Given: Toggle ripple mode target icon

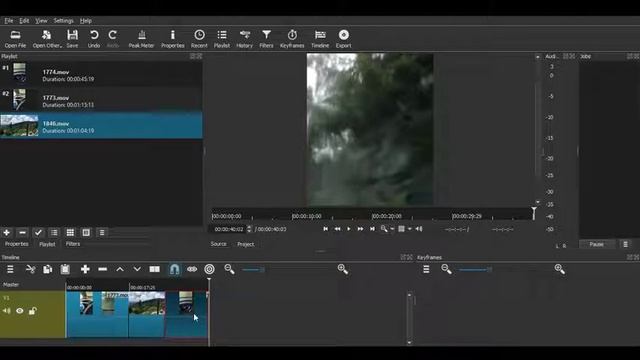Looking at the screenshot, I should pos(209,269).
